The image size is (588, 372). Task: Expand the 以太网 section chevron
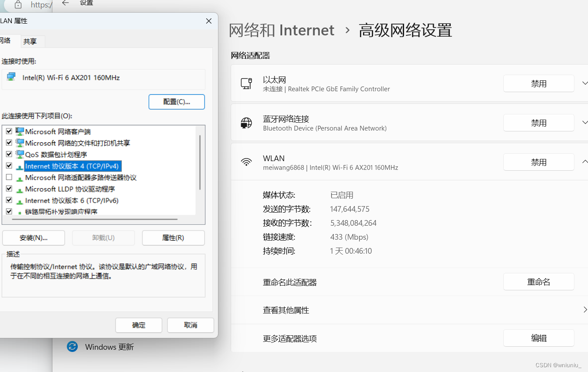tap(585, 83)
